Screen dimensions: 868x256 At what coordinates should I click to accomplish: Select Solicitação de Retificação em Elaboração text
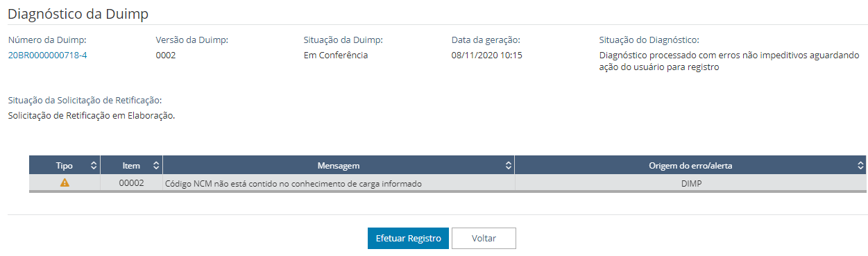[92, 116]
